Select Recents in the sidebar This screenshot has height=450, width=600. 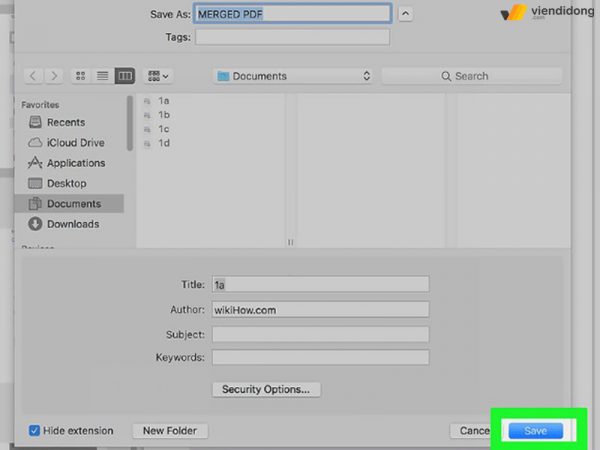pyautogui.click(x=65, y=122)
